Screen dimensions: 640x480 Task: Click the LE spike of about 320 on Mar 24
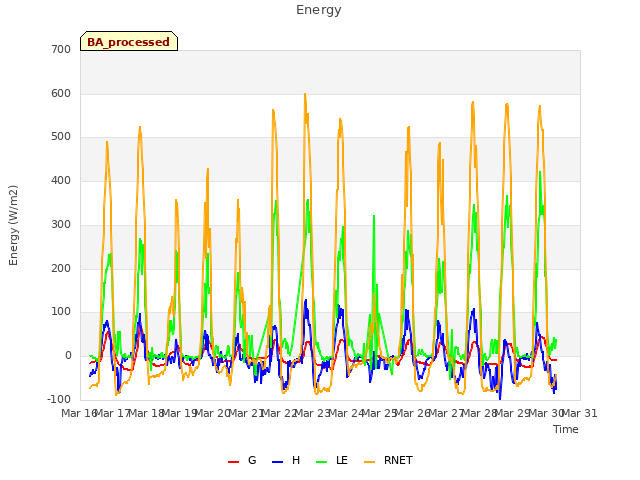pos(374,216)
